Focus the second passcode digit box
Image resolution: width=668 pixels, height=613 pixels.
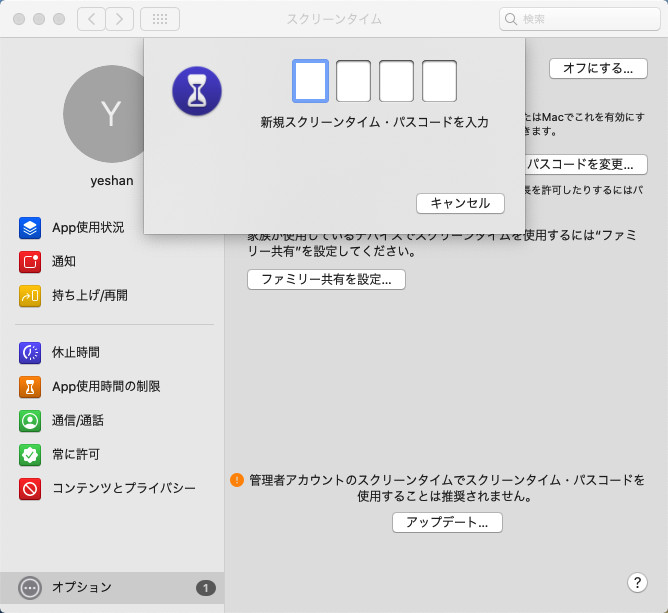[x=353, y=81]
